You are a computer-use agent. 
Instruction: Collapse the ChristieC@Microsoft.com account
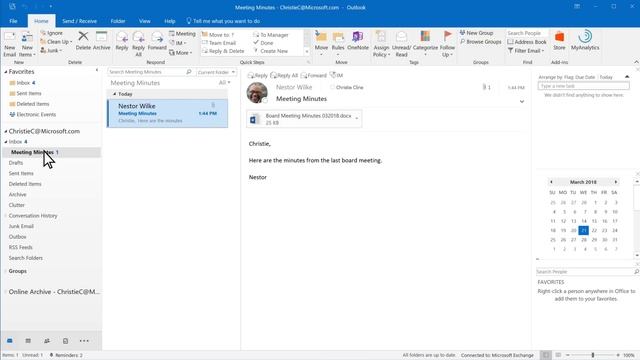[x=6, y=131]
